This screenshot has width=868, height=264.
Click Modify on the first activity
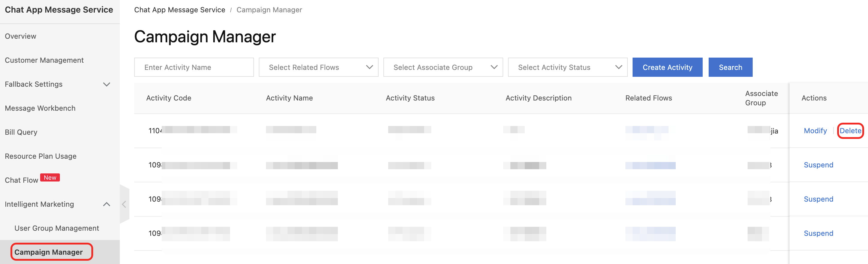coord(815,130)
